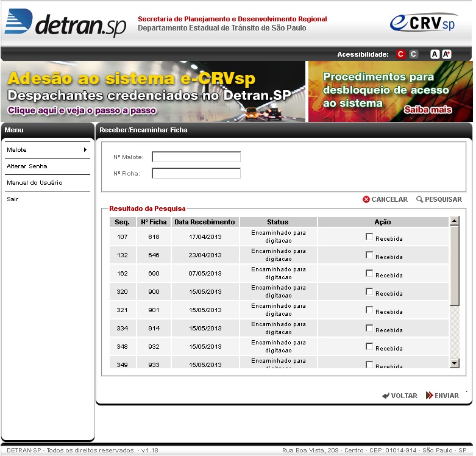Click the Receber/Encaminhar Ficha title

[143, 130]
